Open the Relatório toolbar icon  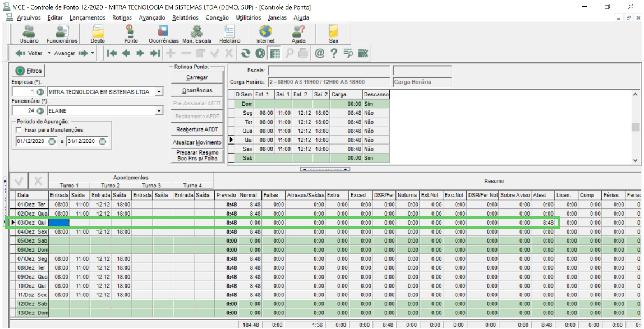[x=229, y=34]
